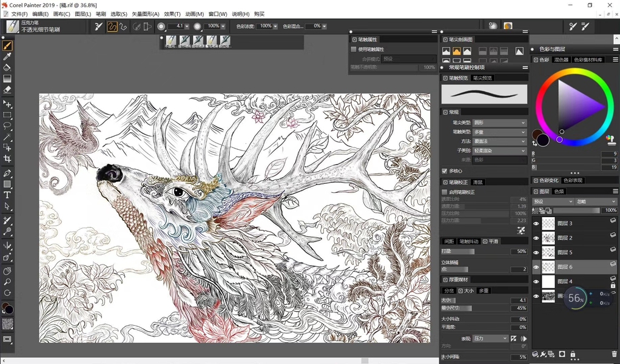Enable the 启用笔刷校正 checkbox

[445, 192]
